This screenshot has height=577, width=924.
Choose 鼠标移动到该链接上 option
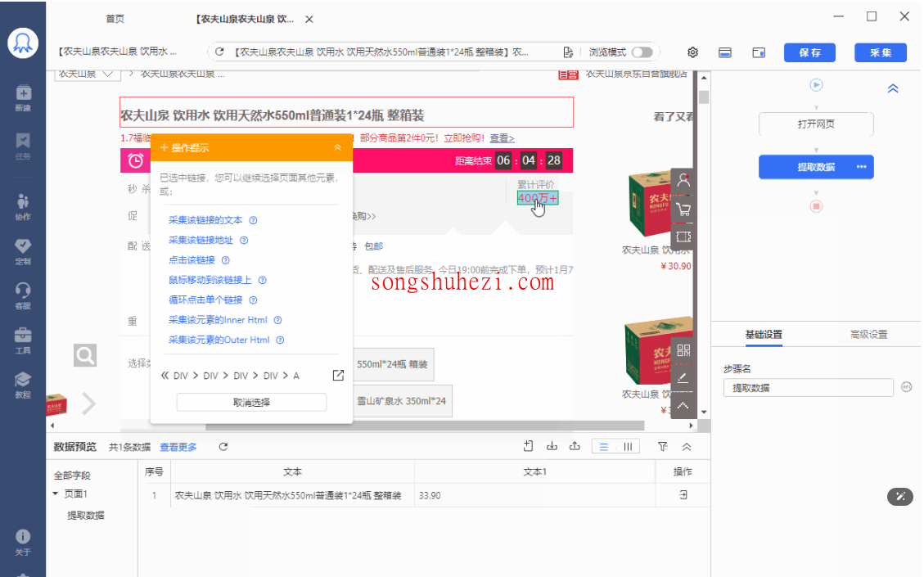tap(210, 281)
